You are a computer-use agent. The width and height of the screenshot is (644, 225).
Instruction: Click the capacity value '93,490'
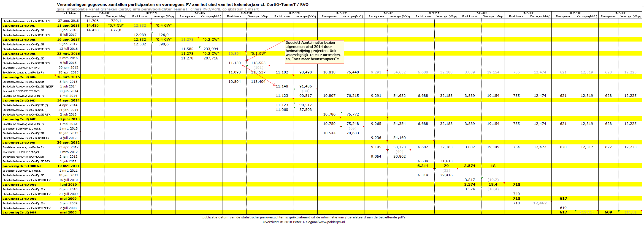coord(305,72)
